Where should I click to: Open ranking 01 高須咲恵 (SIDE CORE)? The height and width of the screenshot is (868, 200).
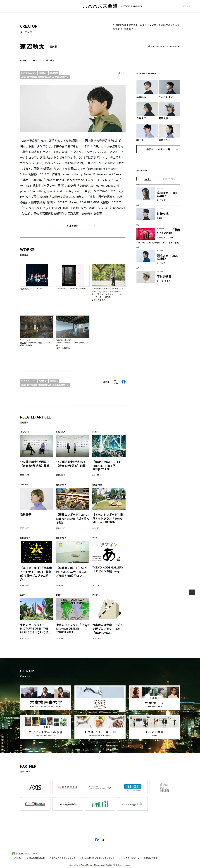158,194
